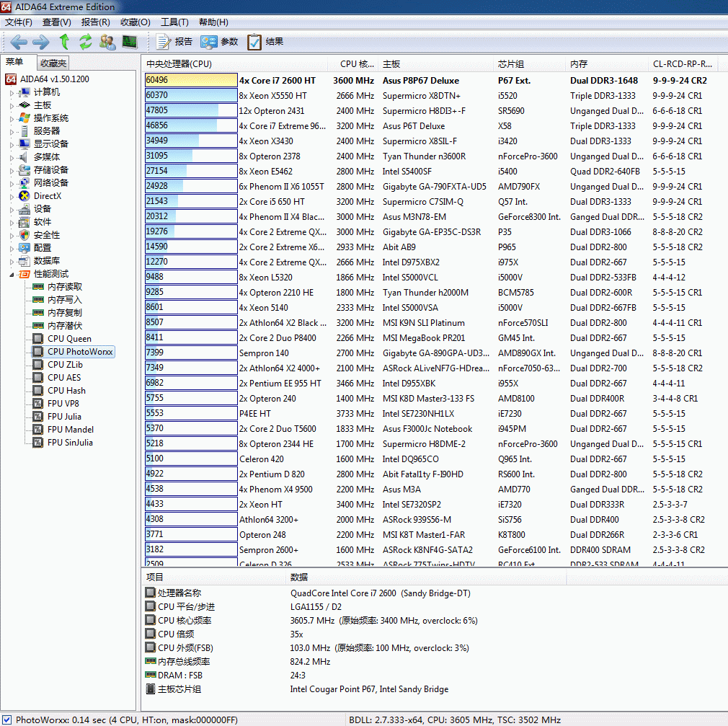Click the 操作系统 Windows flag icon
The width and height of the screenshot is (728, 726).
pos(25,118)
